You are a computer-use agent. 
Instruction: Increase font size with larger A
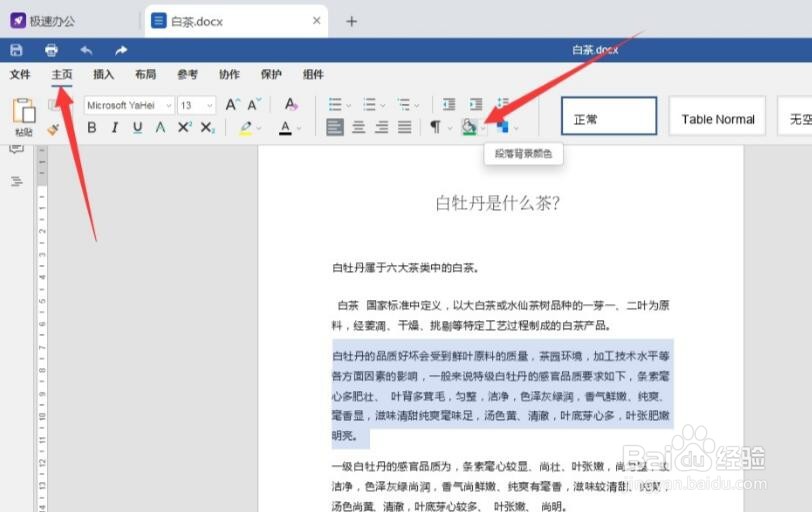click(x=233, y=105)
